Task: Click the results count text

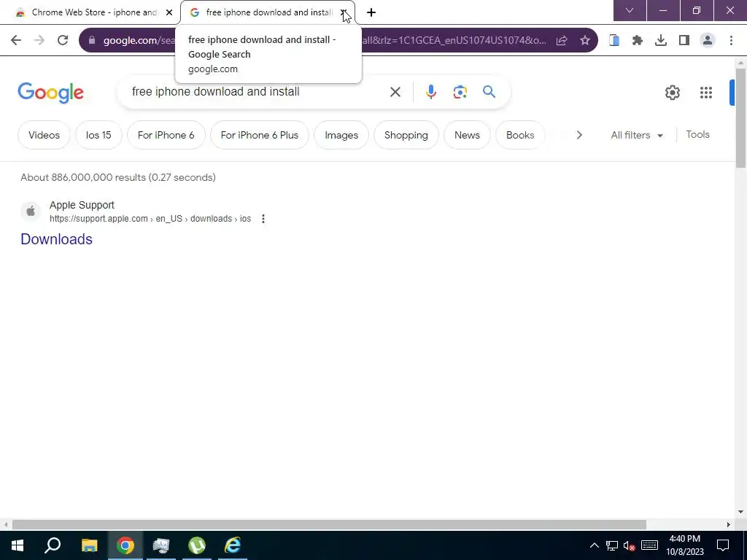Action: point(118,178)
